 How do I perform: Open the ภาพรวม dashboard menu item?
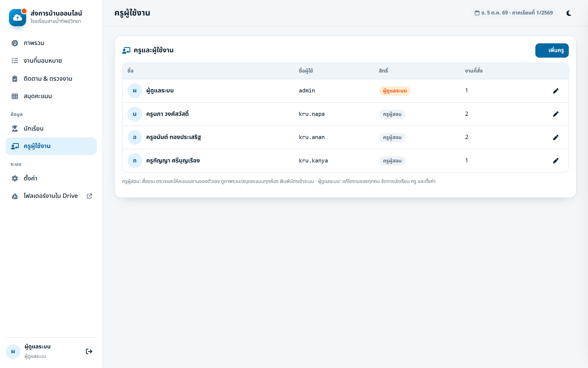pos(51,43)
